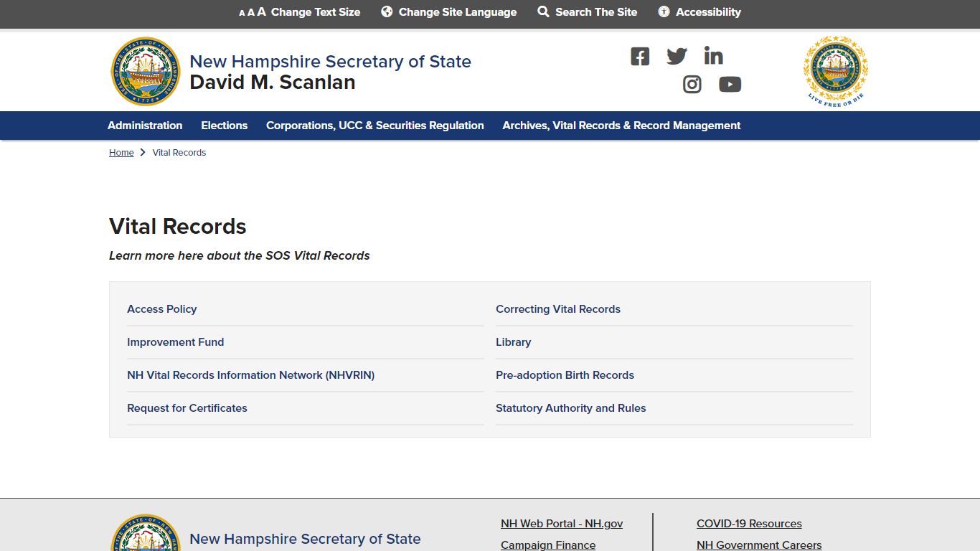Open the Administration menu
The height and width of the screenshot is (551, 980).
pyautogui.click(x=145, y=126)
